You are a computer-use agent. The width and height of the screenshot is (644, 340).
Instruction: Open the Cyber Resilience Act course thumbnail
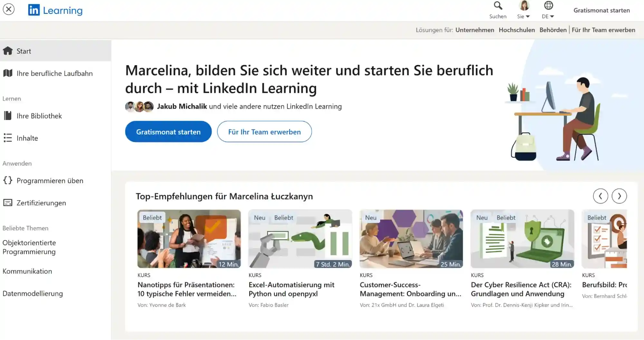(x=523, y=239)
